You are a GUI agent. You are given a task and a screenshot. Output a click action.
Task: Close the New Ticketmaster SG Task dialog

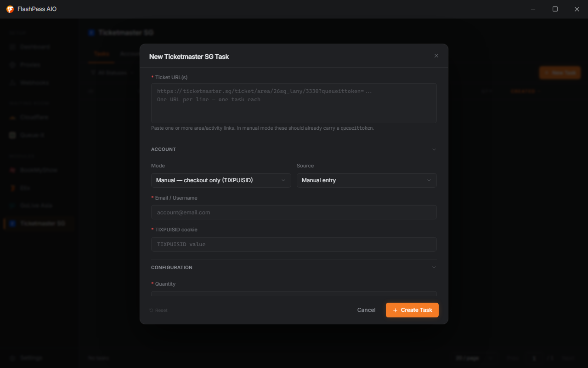tap(436, 56)
